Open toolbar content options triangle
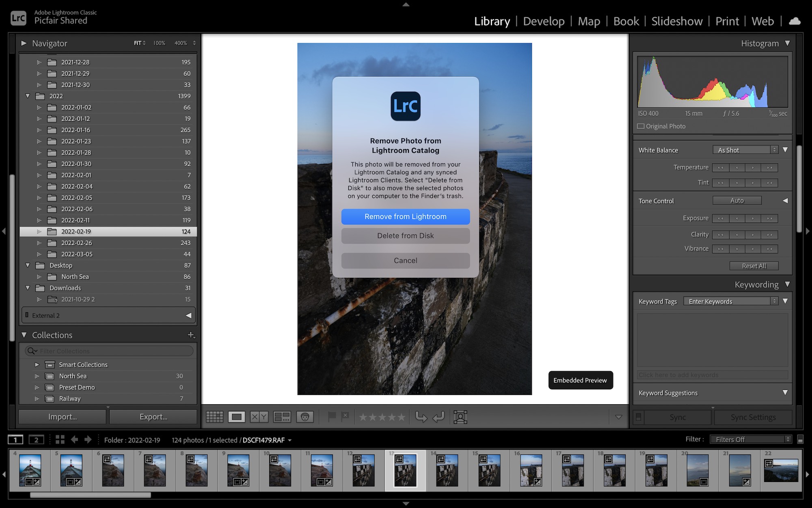Viewport: 812px width, 508px height. coord(618,417)
